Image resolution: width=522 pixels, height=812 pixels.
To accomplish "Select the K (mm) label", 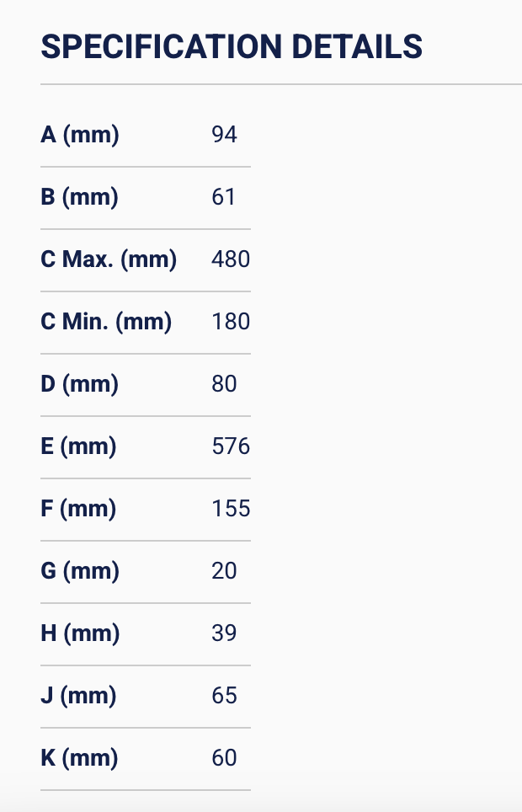I will coord(79,758).
